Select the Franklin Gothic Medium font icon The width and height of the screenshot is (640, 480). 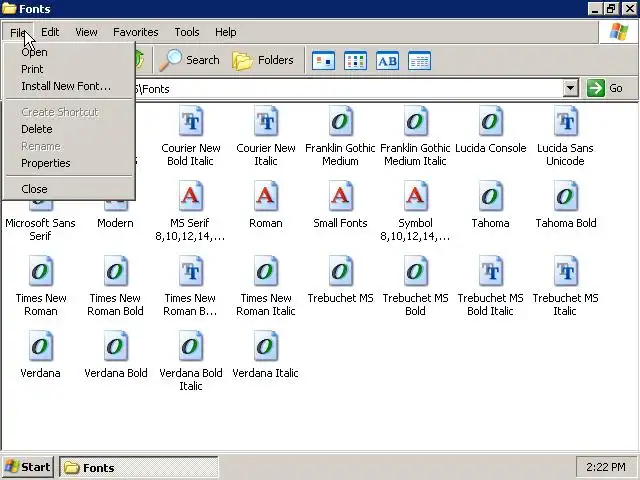point(340,121)
